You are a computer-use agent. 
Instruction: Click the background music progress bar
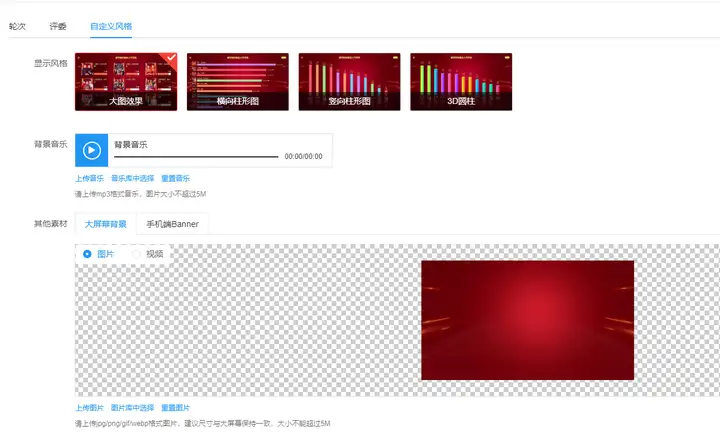click(x=196, y=157)
